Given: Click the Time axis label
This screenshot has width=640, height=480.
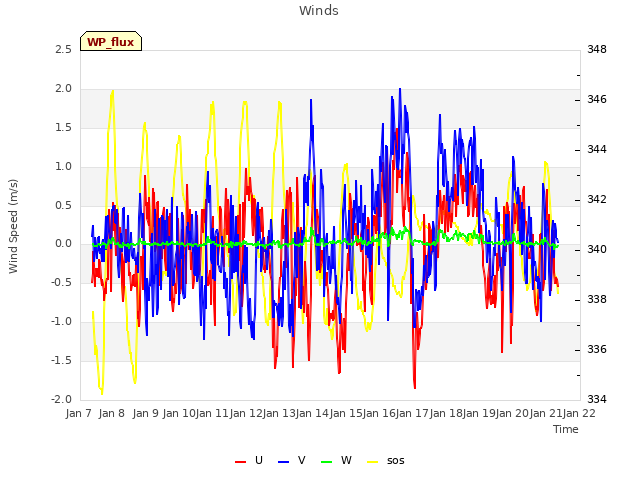Looking at the screenshot, I should tap(566, 429).
